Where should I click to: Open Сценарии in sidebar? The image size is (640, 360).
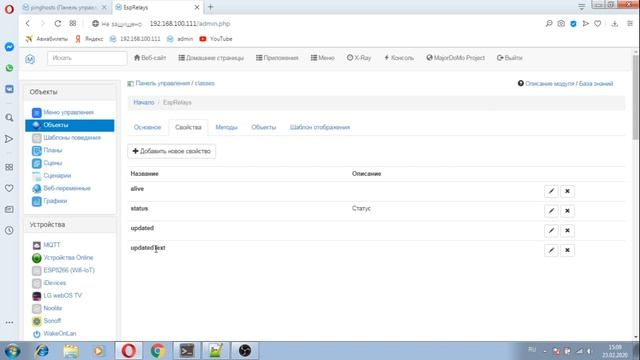pos(57,176)
